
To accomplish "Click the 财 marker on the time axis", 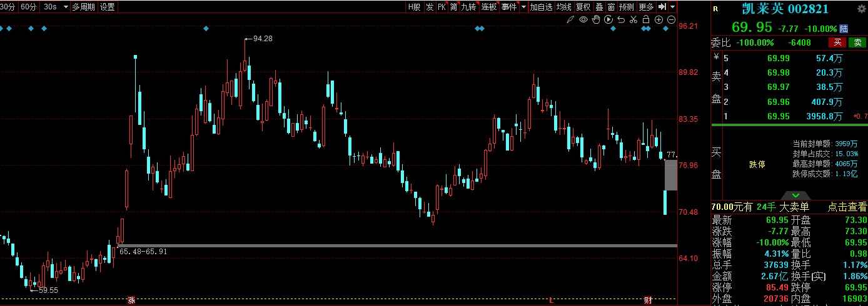I will pyautogui.click(x=648, y=300).
